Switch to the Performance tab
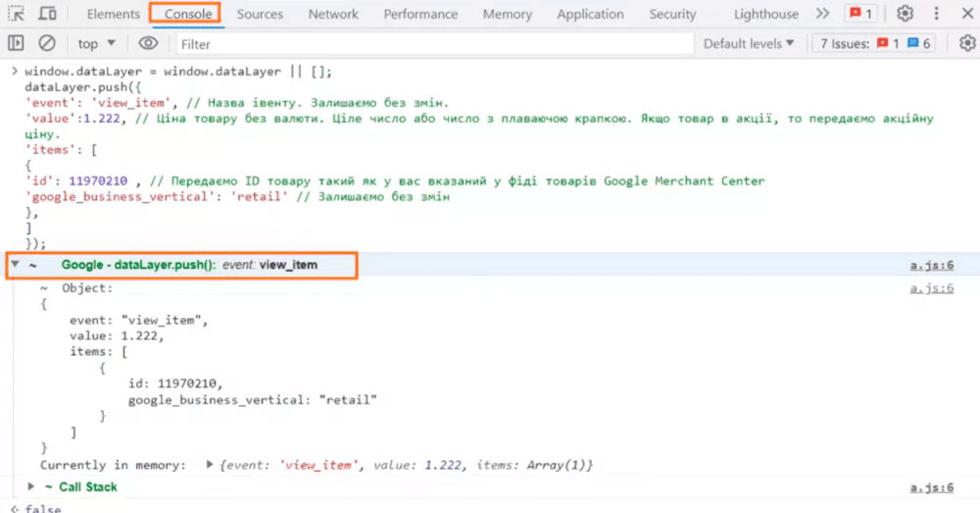 pos(420,14)
